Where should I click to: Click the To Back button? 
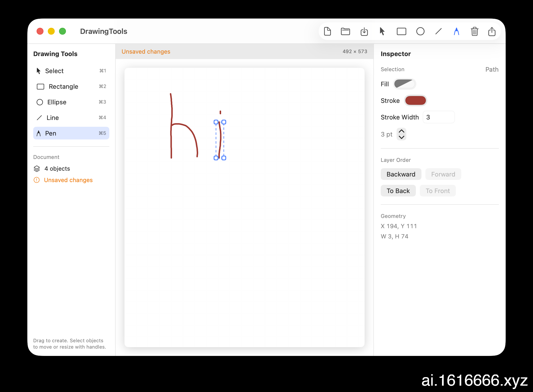pyautogui.click(x=398, y=191)
